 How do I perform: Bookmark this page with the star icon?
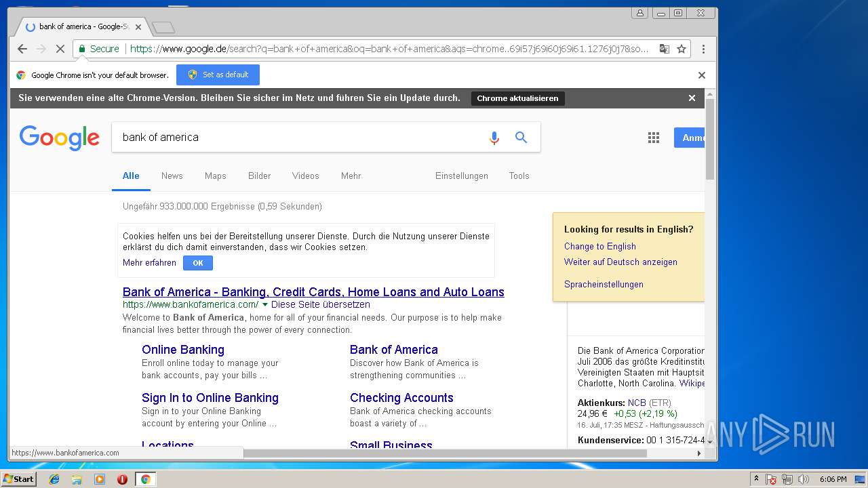[x=682, y=49]
